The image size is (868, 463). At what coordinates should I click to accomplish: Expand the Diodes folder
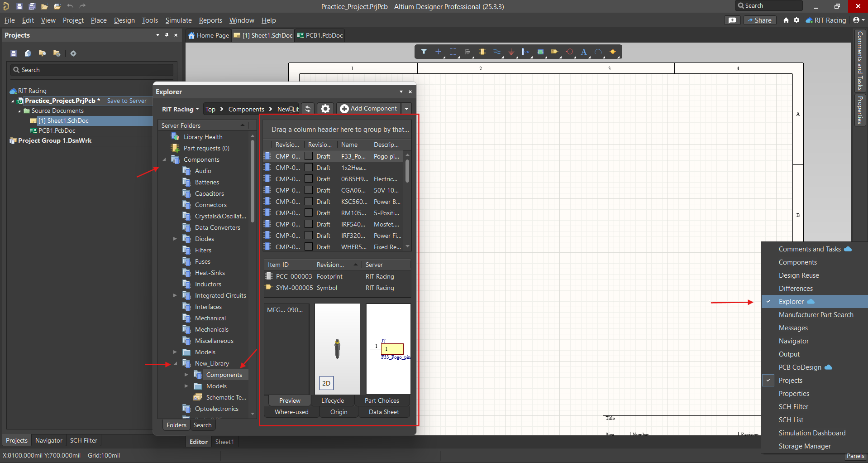click(x=175, y=239)
